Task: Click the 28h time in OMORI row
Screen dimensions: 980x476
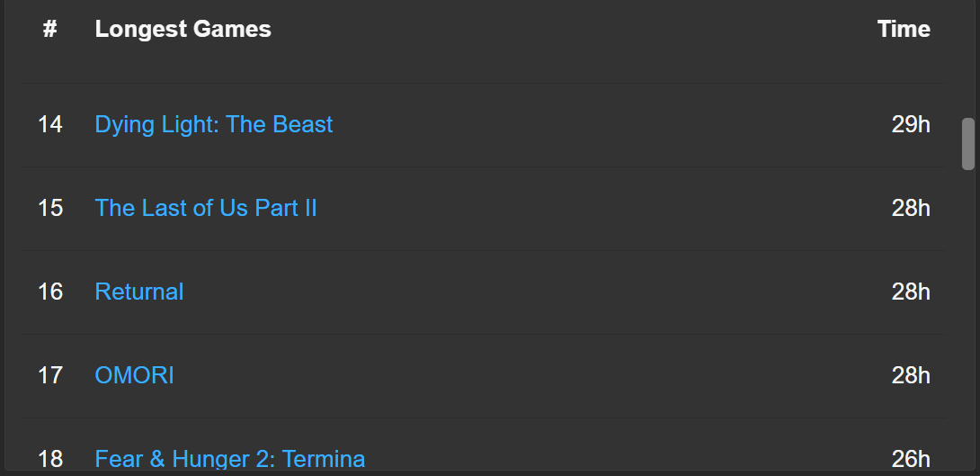Action: (910, 375)
